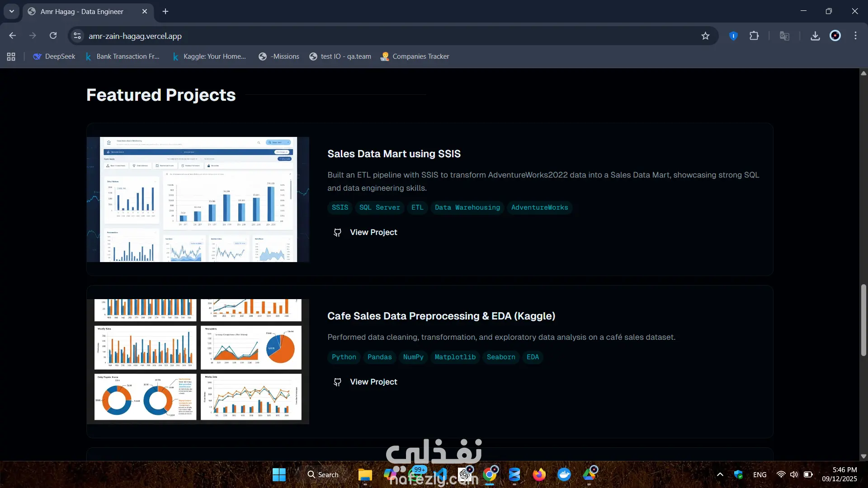Expand hidden system tray icons chevron
Screen dimensions: 868x488
tap(720, 474)
